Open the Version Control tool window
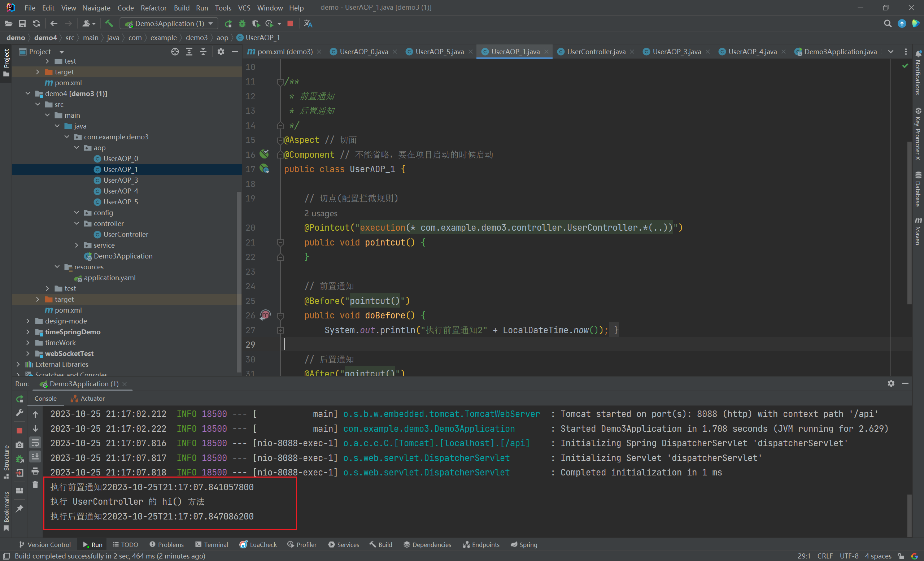 (x=44, y=544)
